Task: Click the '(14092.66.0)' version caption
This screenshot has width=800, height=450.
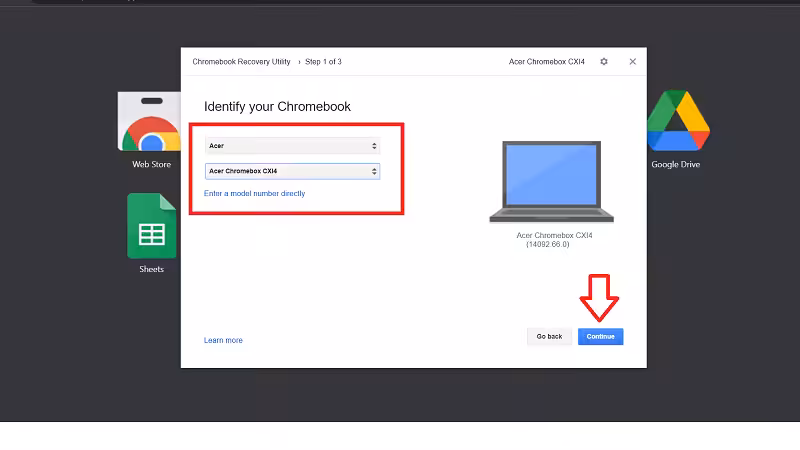Action: (547, 244)
